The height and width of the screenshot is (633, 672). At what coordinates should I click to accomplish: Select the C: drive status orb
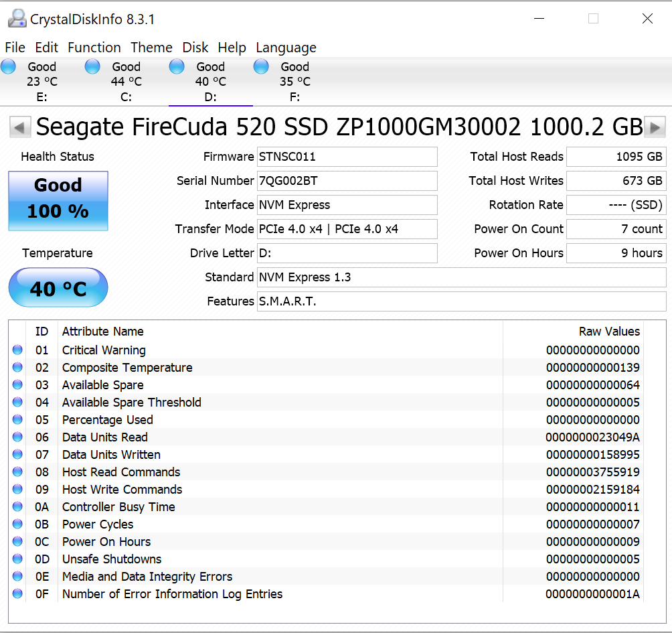[x=93, y=66]
